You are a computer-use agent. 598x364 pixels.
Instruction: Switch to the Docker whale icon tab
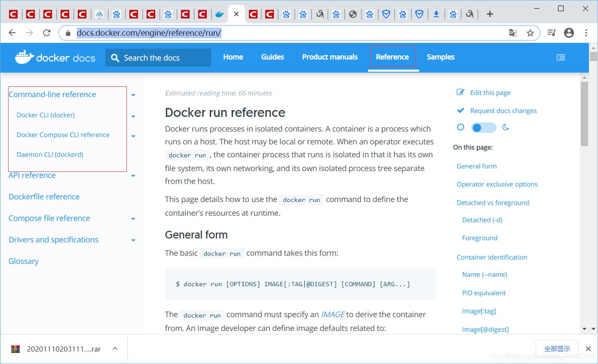click(x=220, y=14)
